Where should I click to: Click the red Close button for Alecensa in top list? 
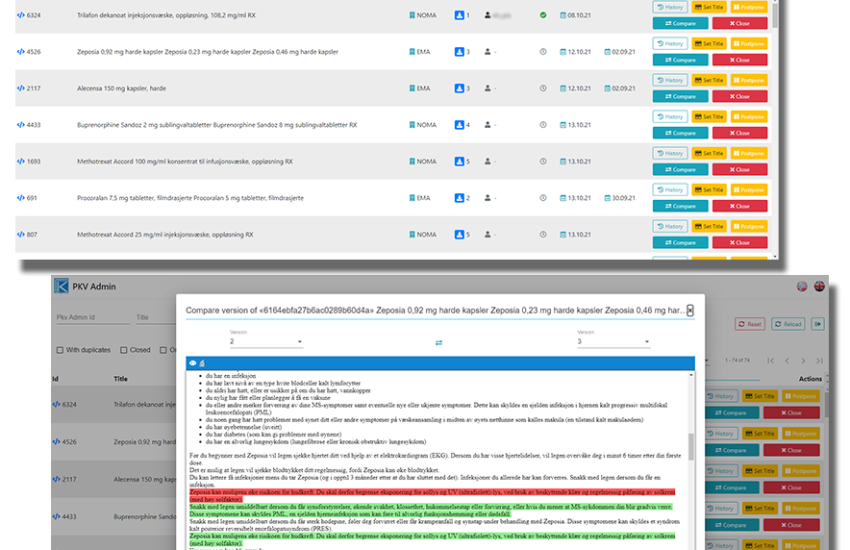(739, 96)
